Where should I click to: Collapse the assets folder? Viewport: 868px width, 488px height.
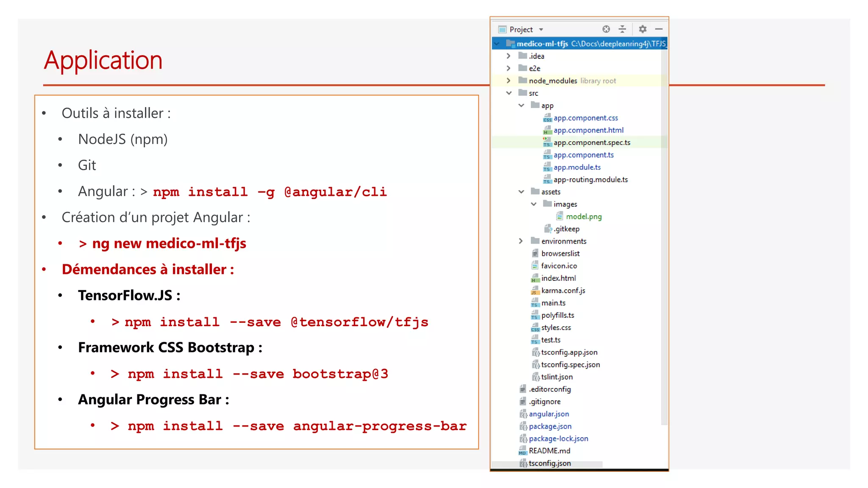(521, 192)
